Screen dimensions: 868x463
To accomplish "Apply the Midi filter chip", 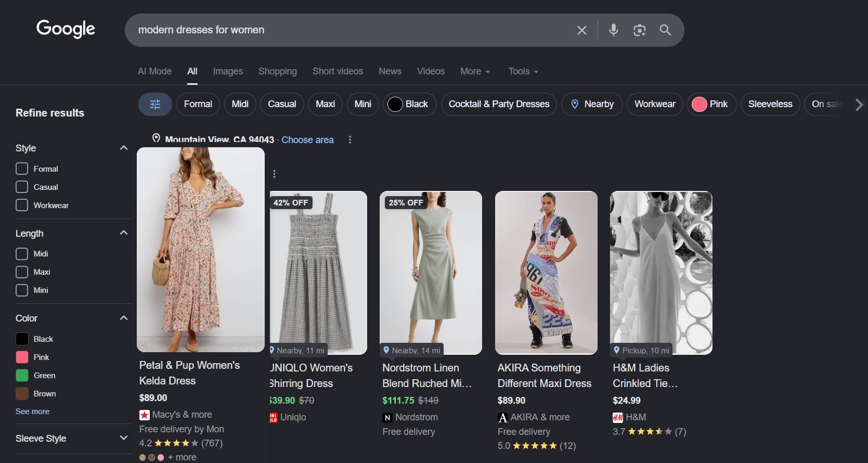I will [x=240, y=104].
